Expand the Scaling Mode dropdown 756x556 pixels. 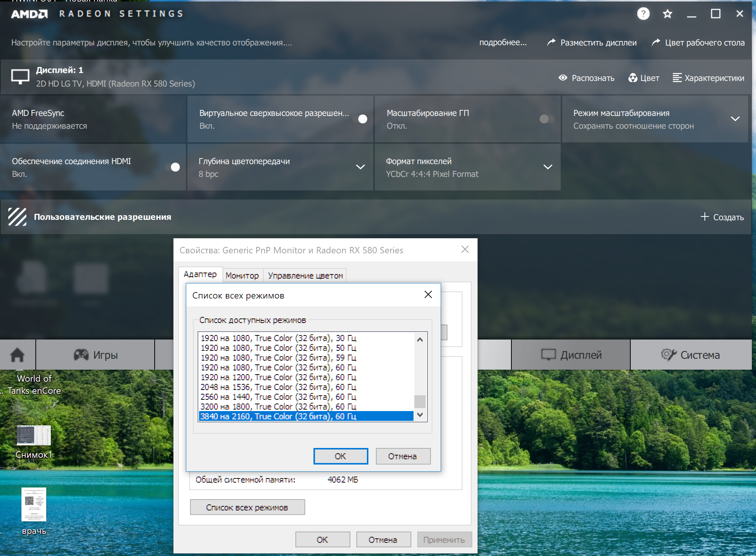click(x=735, y=119)
